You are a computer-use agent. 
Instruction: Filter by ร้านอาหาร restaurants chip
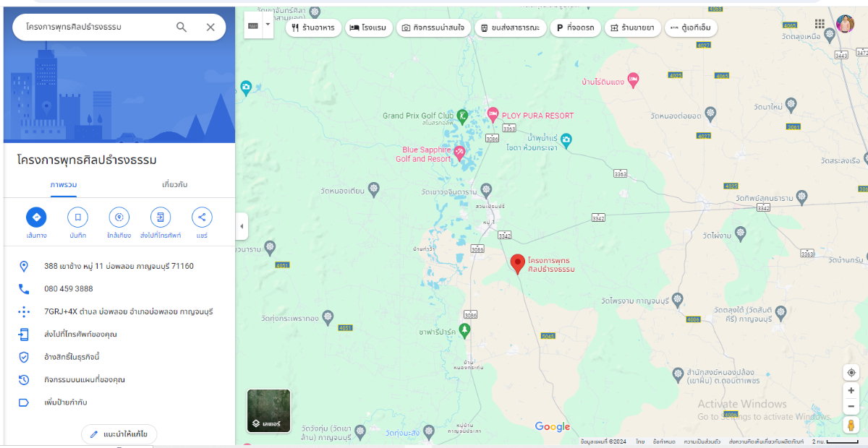pyautogui.click(x=314, y=27)
